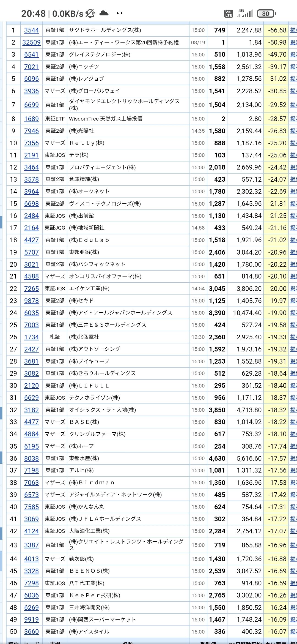This screenshot has height=644, width=297.
Task: Open stock code 3660 link
Action: tap(31, 632)
